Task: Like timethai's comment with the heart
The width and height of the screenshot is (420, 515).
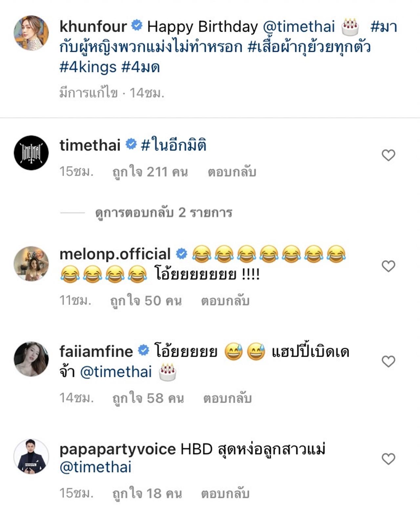Action: pos(388,155)
